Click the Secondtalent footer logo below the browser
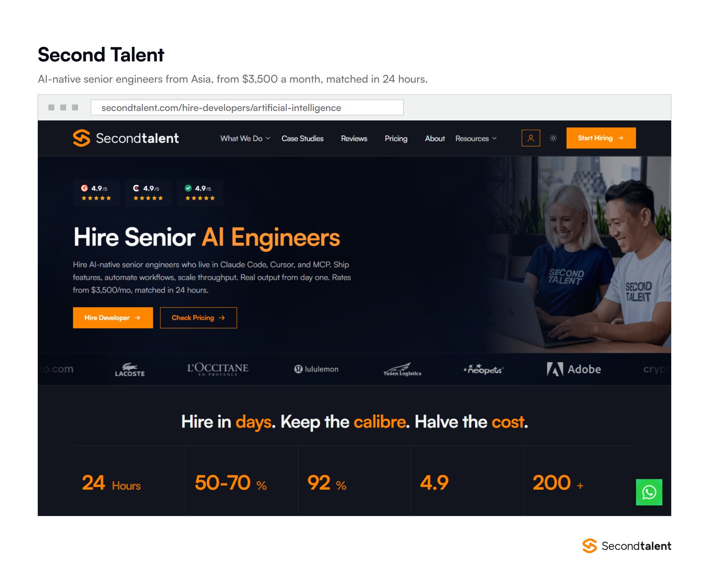This screenshot has width=709, height=588. pyautogui.click(x=627, y=546)
